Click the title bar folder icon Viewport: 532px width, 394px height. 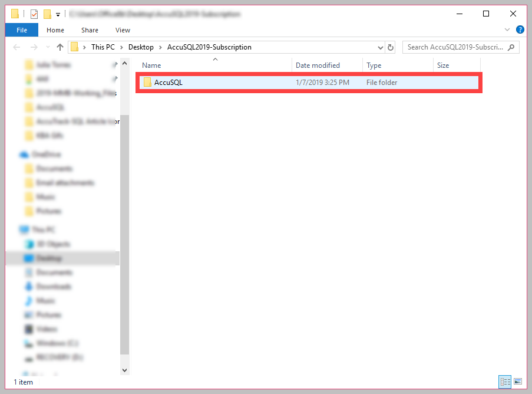[15, 14]
